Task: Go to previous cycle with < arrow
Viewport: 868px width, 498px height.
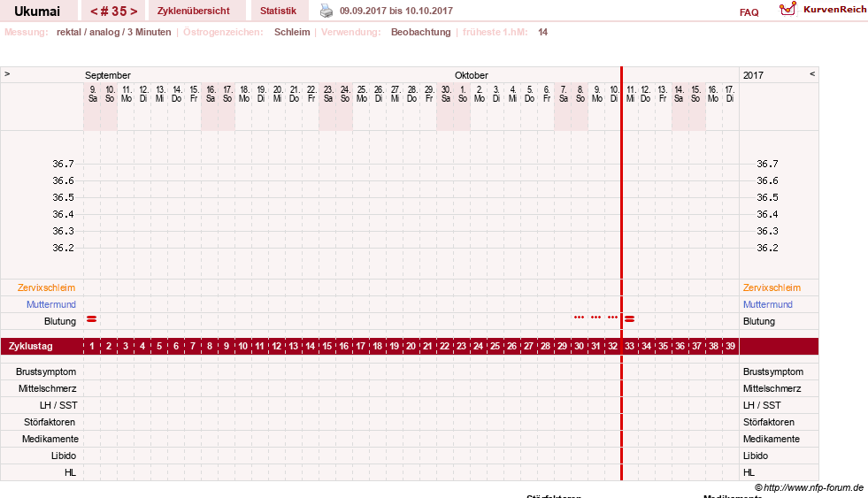Action: click(x=94, y=11)
